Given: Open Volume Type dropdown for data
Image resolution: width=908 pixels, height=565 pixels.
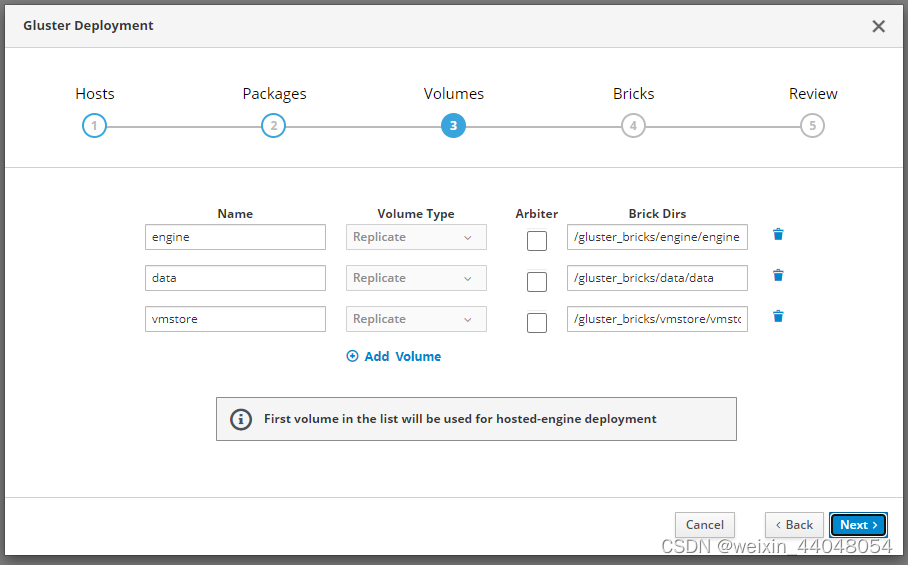Looking at the screenshot, I should pos(416,278).
